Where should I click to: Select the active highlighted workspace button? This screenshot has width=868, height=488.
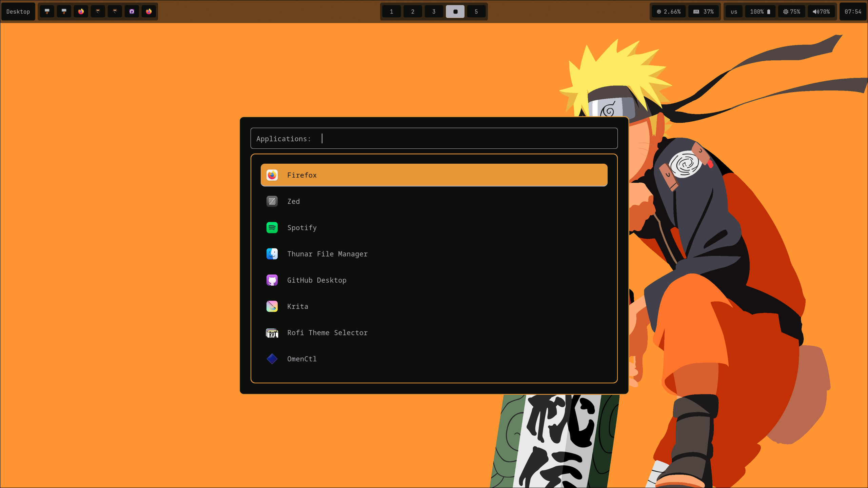(x=455, y=12)
